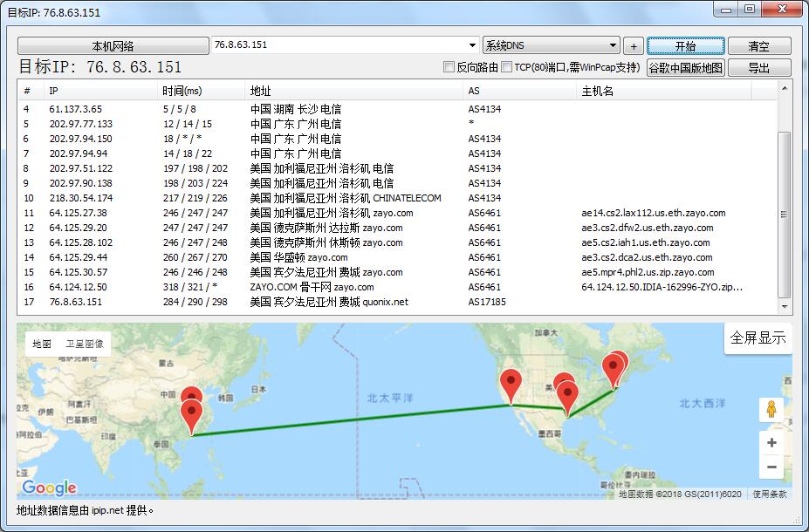The height and width of the screenshot is (532, 809).
Task: Click the 开始 button to start trace
Action: coord(685,46)
